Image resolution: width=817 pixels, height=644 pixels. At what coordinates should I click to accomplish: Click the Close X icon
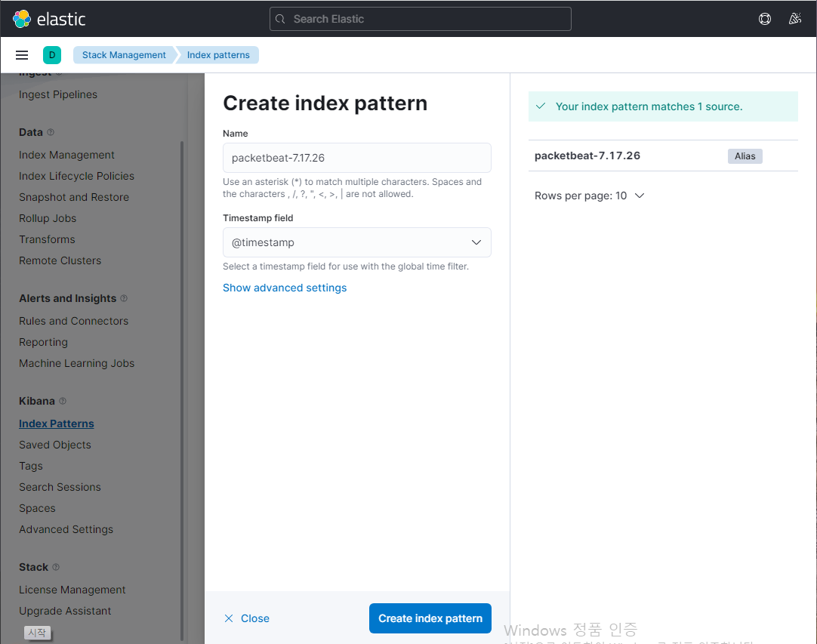point(229,618)
